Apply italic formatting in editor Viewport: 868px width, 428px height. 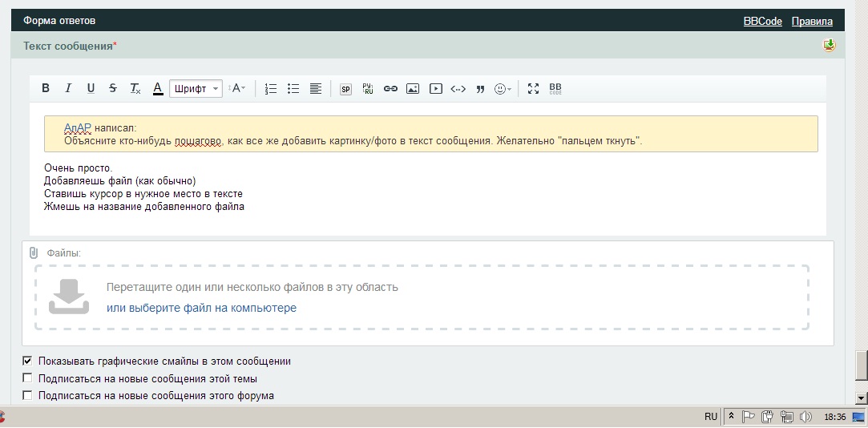68,89
